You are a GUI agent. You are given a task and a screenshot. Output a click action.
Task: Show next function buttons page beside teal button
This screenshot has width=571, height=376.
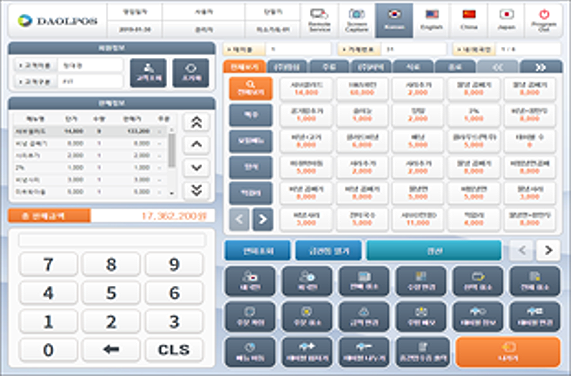tap(548, 250)
